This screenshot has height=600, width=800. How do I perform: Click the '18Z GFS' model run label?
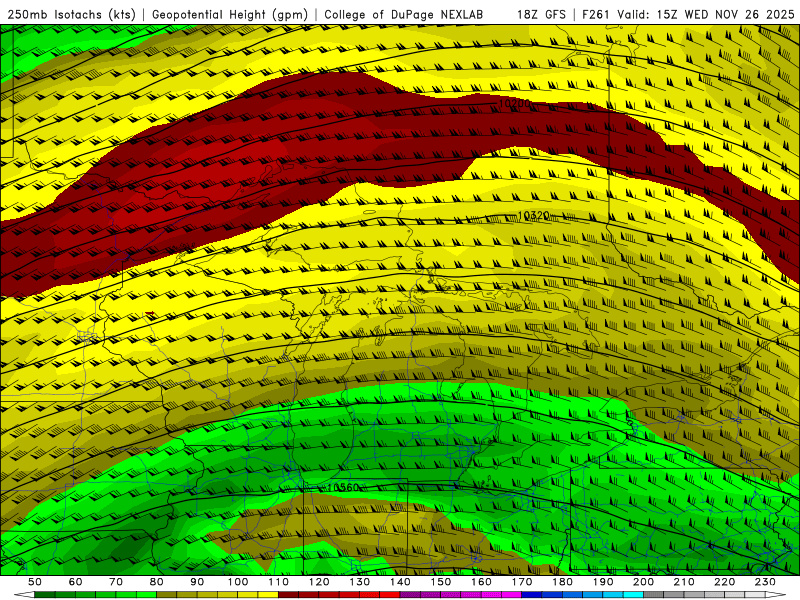(541, 14)
